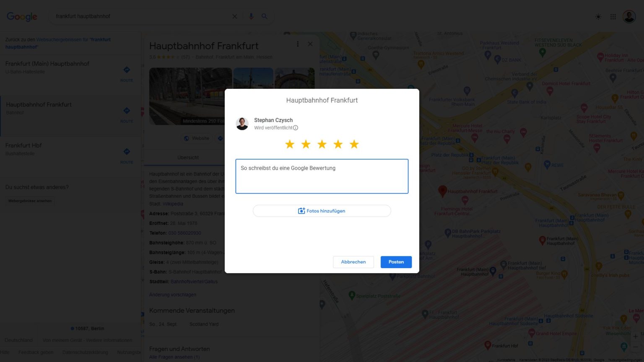Click 57 reviews count under title
Screen dimensions: 644x362
tap(185, 57)
